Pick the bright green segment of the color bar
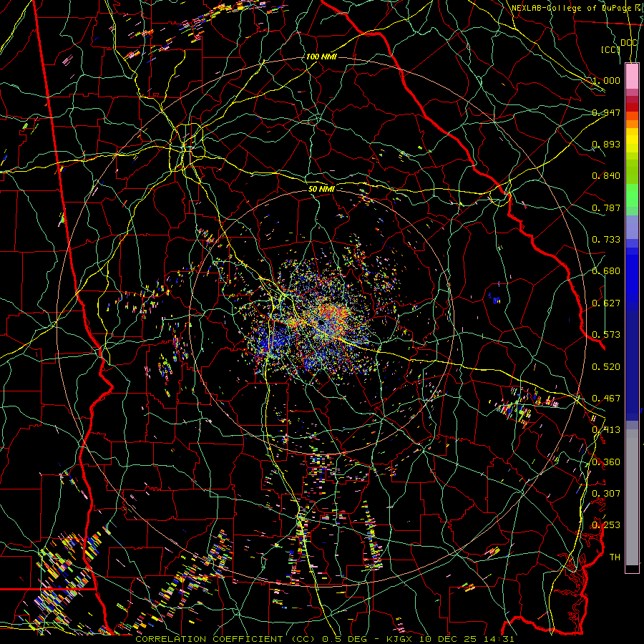This screenshot has width=644, height=644. [632, 195]
